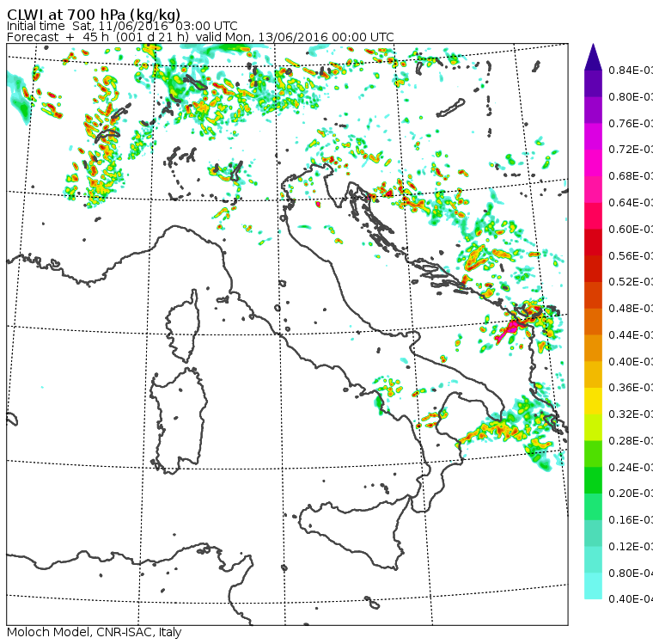
Task: Click the 0.28E-03 colorbar label
Action: (x=631, y=440)
